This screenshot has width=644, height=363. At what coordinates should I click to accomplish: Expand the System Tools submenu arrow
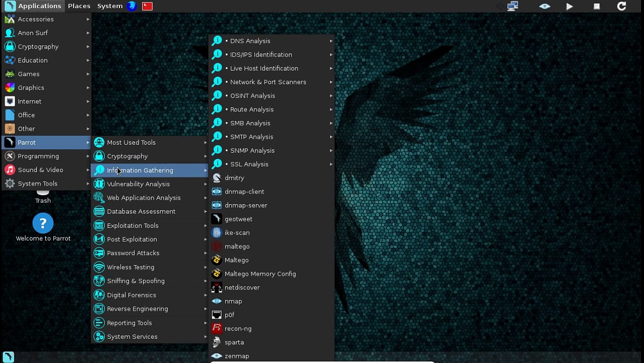pyautogui.click(x=88, y=184)
